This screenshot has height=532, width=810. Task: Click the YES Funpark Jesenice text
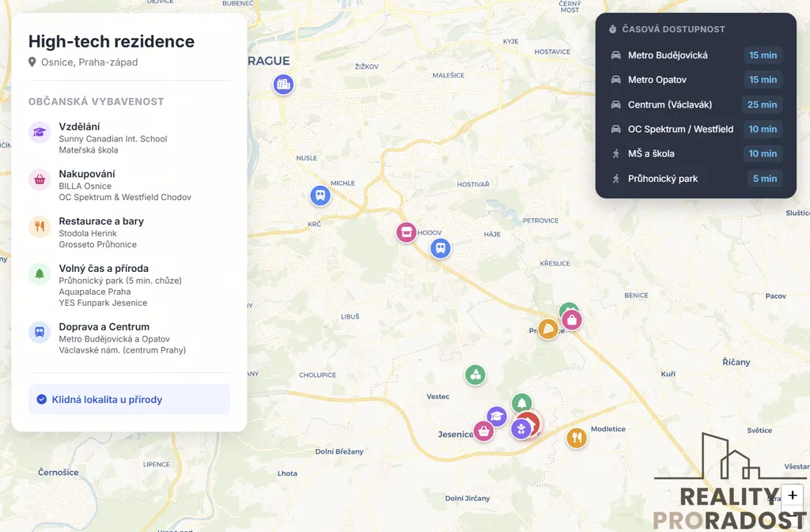103,303
